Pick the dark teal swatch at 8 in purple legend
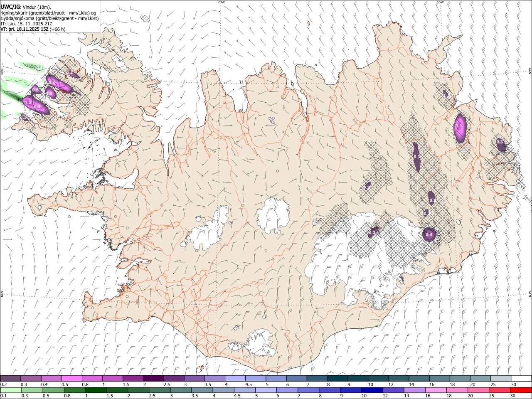Screen dimensions: 532x399 click(337, 379)
